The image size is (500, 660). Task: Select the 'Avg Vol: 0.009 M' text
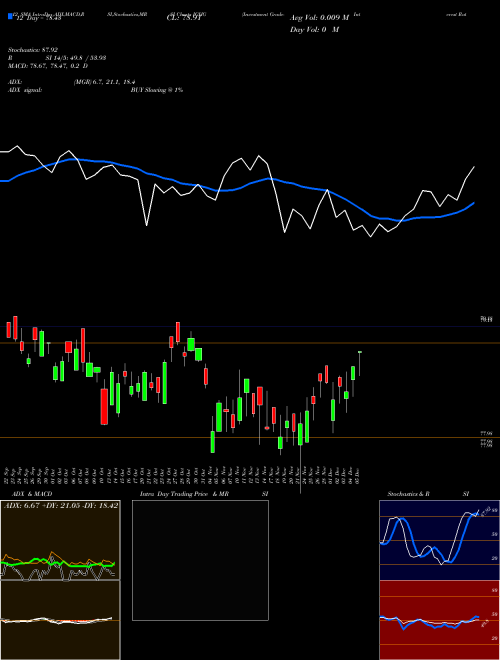(319, 18)
